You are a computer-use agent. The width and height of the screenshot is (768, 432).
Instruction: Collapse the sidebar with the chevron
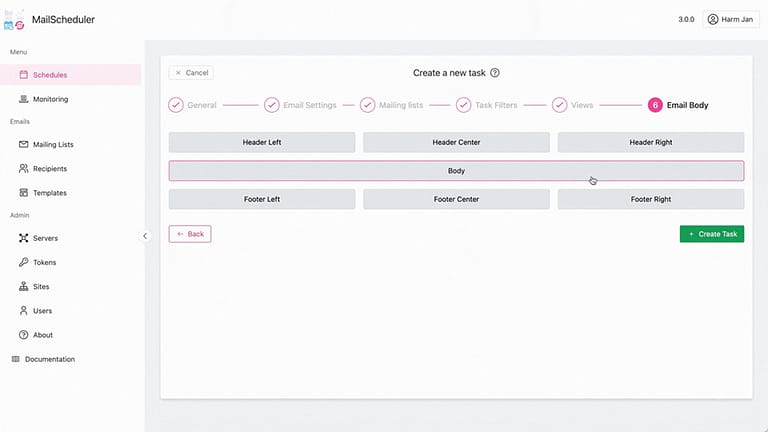coord(145,236)
